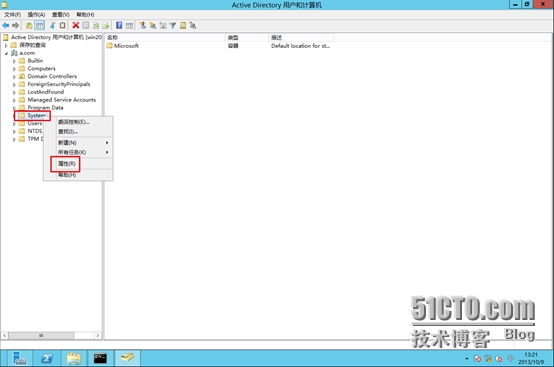This screenshot has height=367, width=554.
Task: Expand the Managed Service Accounts arrow
Action: (x=14, y=100)
